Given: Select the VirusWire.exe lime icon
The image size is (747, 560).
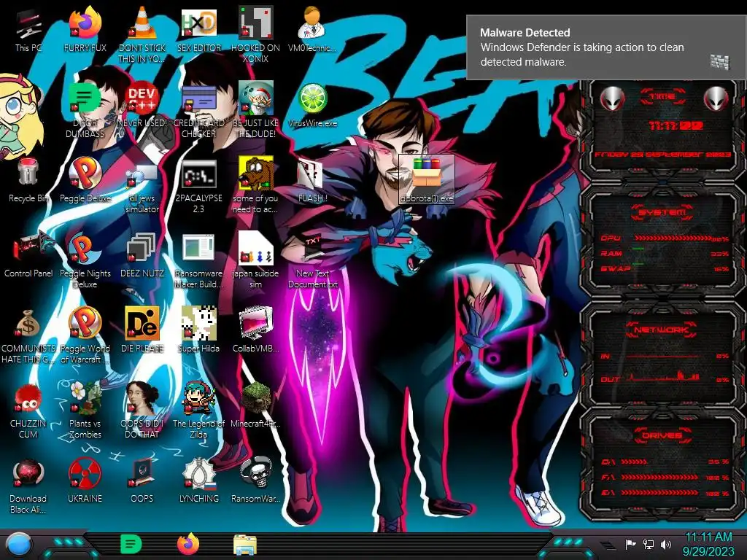Looking at the screenshot, I should [312, 106].
